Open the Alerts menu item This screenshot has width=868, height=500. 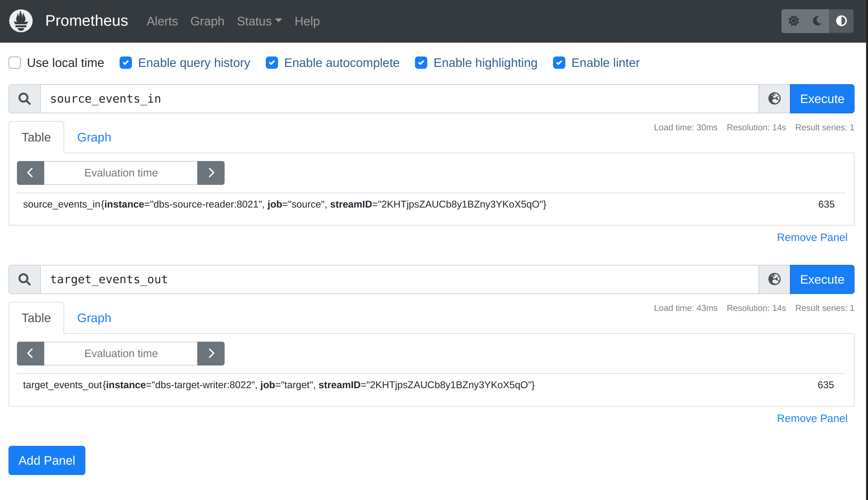click(x=162, y=21)
